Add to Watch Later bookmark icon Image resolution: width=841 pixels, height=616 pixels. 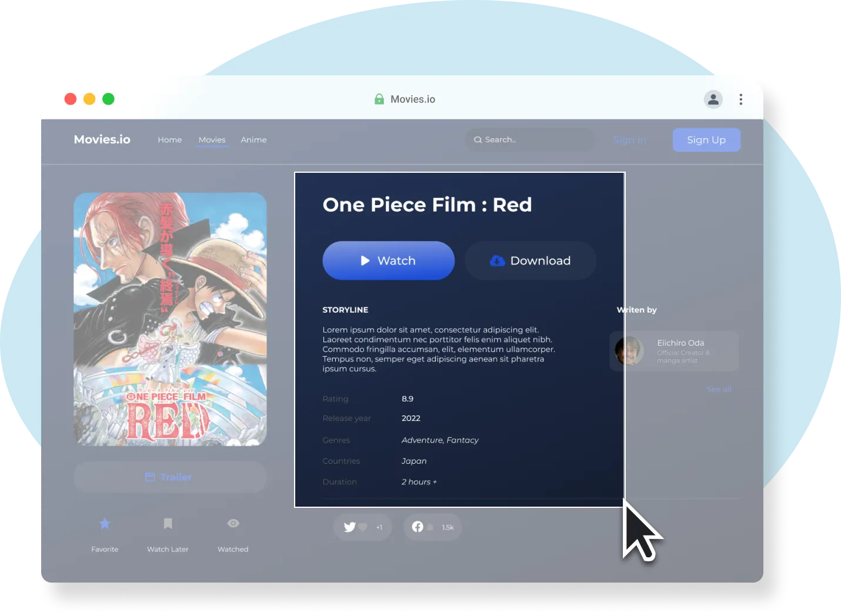point(168,523)
